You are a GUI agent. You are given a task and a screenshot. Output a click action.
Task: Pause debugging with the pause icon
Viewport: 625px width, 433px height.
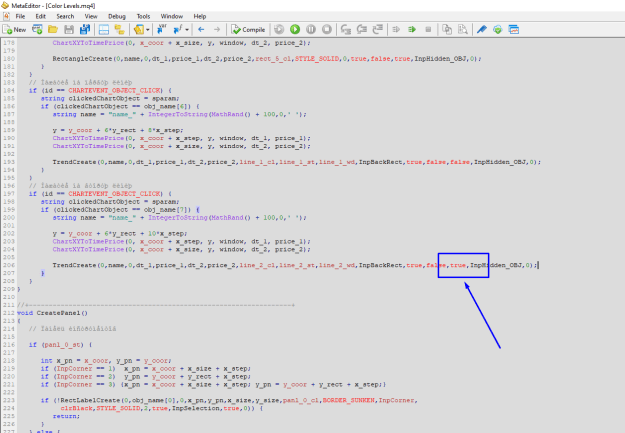[x=311, y=30]
